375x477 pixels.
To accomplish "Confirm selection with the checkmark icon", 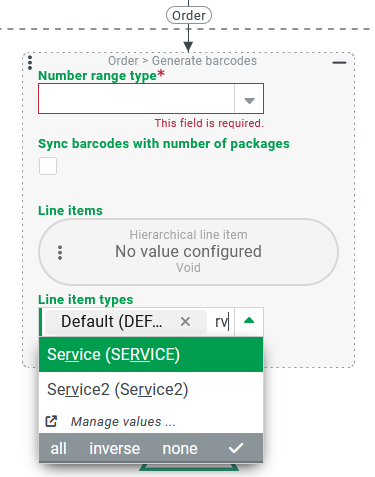I will click(x=236, y=448).
